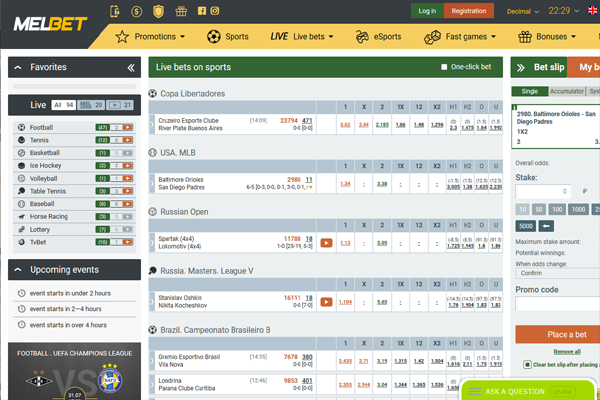
Task: Open the UEFA Champions League banner
Action: pos(74,371)
